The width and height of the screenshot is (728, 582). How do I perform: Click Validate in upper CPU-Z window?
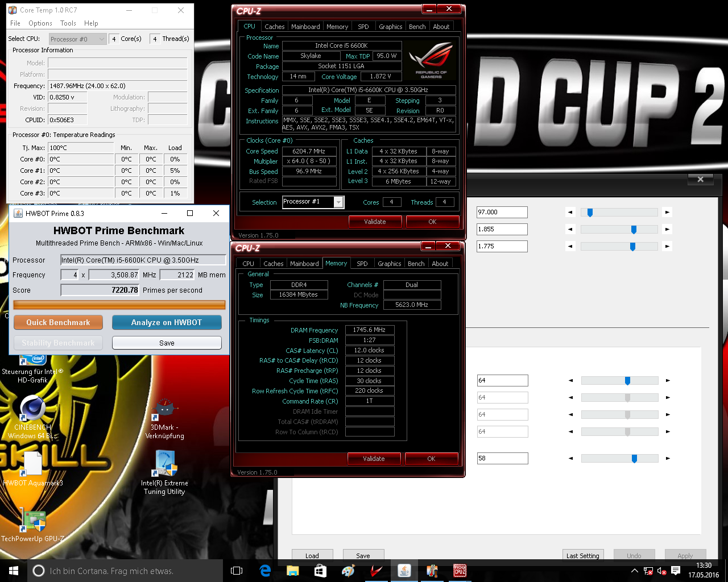coord(375,222)
